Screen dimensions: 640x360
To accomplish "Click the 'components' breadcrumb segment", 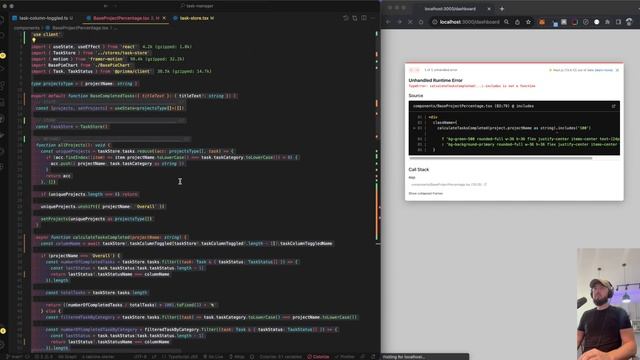I will click(27, 28).
